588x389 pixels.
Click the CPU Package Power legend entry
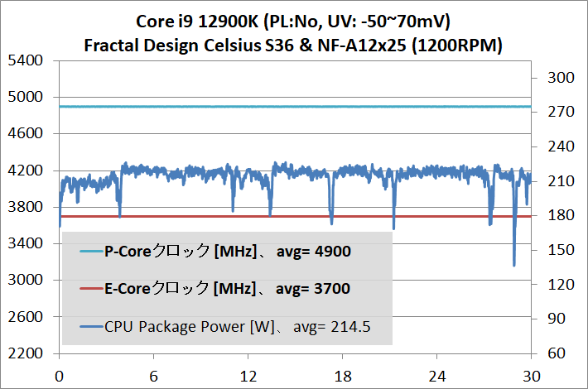coord(224,327)
